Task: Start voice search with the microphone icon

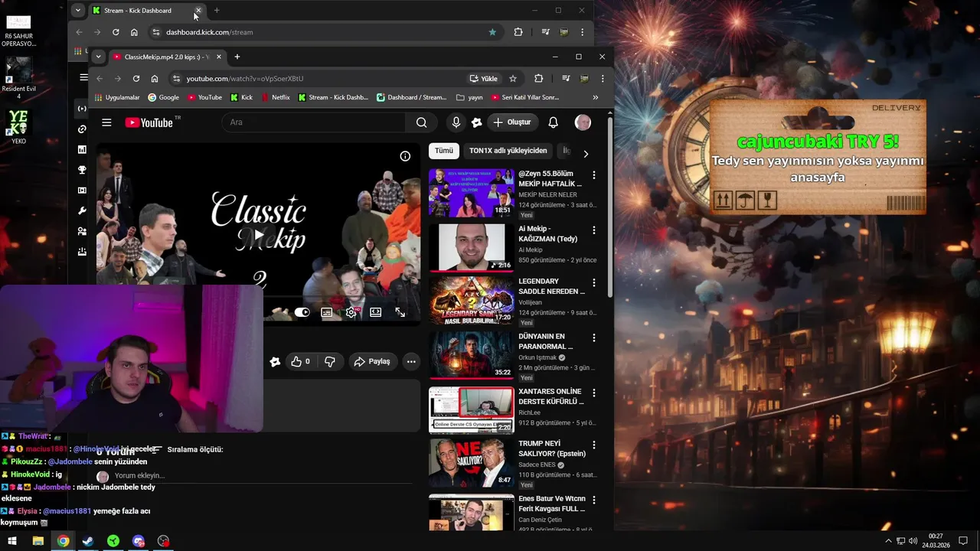Action: (x=456, y=122)
